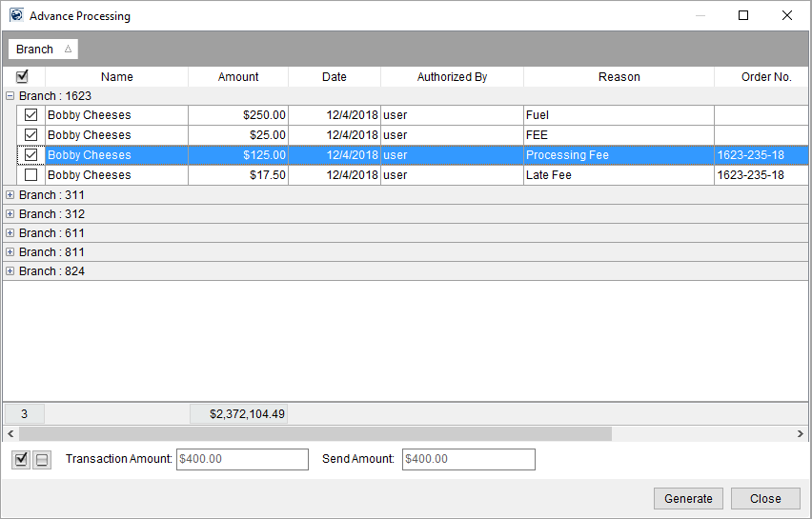Image resolution: width=812 pixels, height=519 pixels.
Task: Click the horizontal scrollbar thumb
Action: (x=315, y=433)
